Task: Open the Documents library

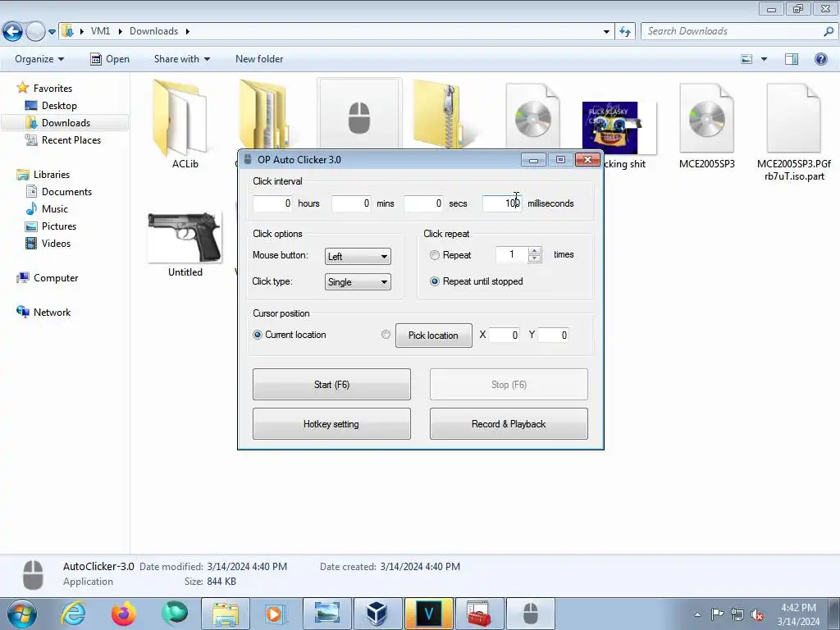Action: click(66, 192)
